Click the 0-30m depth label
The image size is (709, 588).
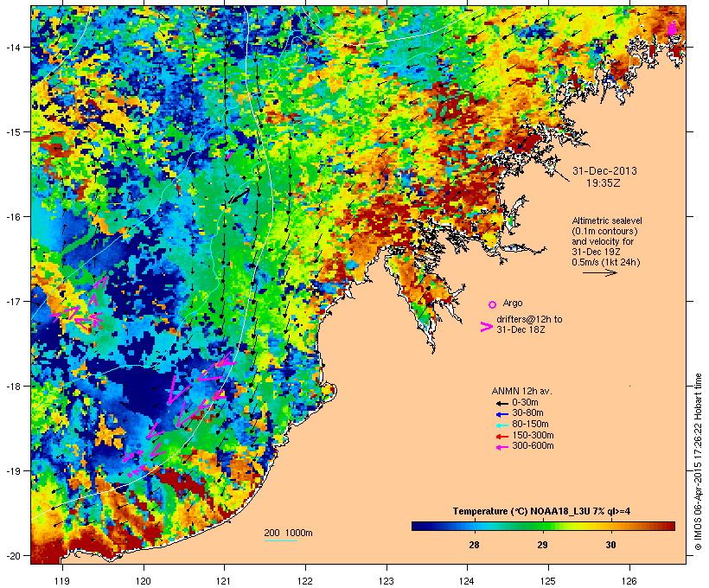[x=526, y=403]
